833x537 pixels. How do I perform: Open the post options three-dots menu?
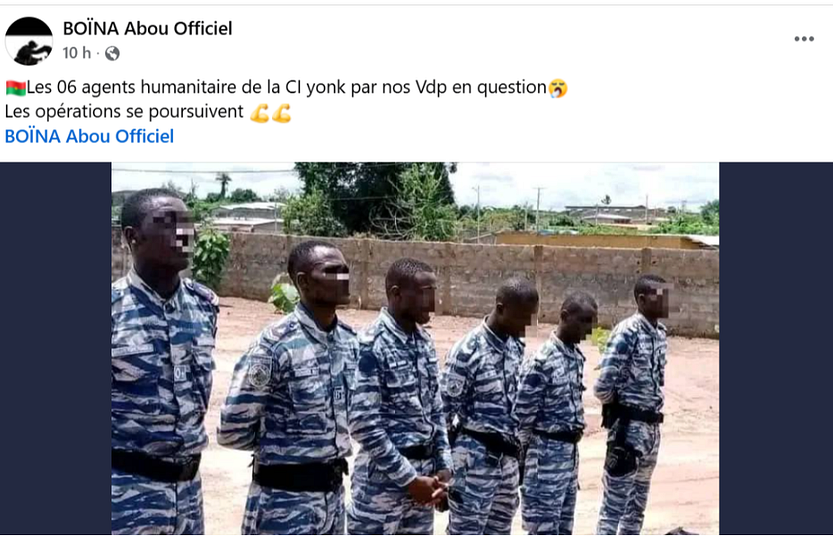804,39
